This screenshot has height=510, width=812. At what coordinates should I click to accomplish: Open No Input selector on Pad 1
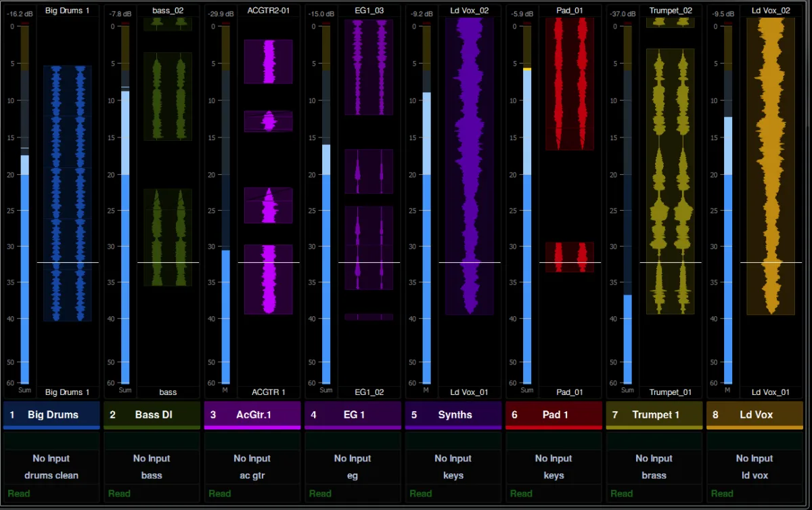pyautogui.click(x=554, y=459)
